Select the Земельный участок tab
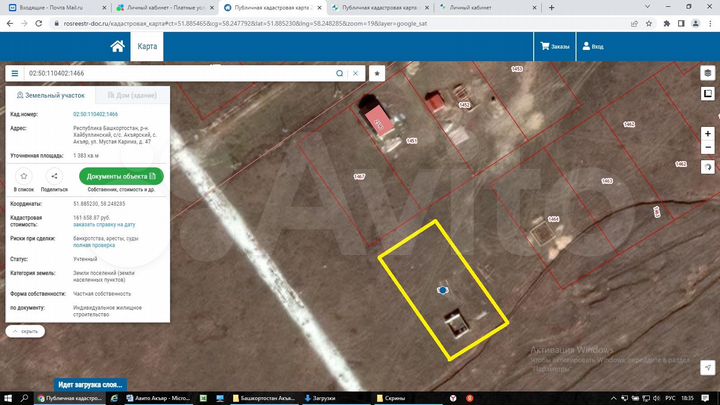 click(48, 96)
